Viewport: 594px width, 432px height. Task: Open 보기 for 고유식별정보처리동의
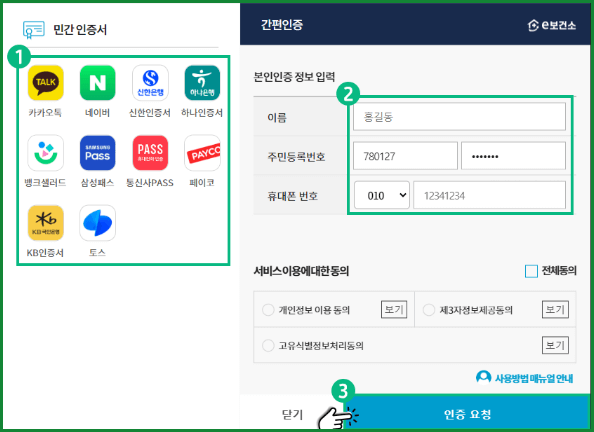point(555,345)
